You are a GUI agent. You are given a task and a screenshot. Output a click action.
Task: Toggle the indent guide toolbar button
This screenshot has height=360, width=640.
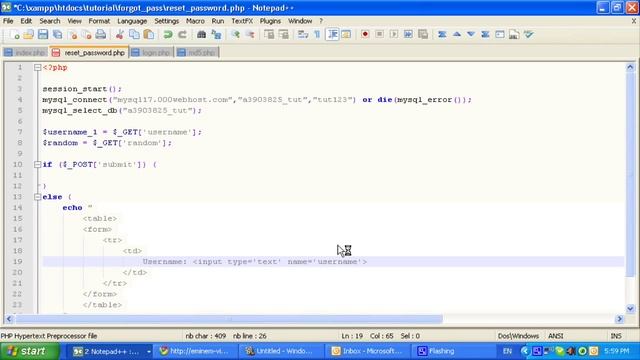click(x=332, y=35)
